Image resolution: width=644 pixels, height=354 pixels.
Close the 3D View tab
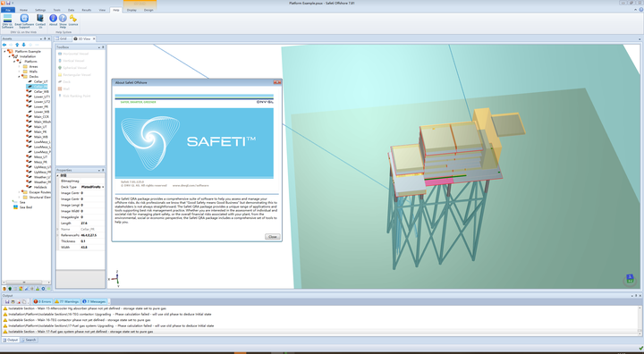pyautogui.click(x=94, y=38)
